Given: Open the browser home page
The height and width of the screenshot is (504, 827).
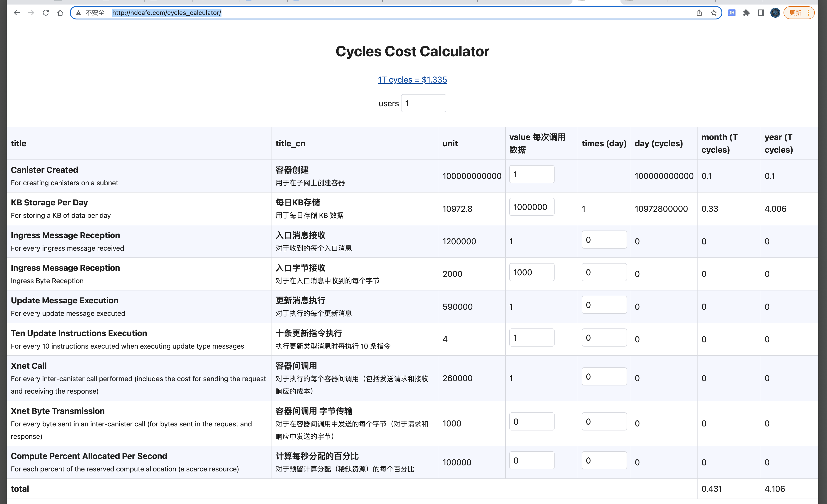Looking at the screenshot, I should tap(60, 12).
